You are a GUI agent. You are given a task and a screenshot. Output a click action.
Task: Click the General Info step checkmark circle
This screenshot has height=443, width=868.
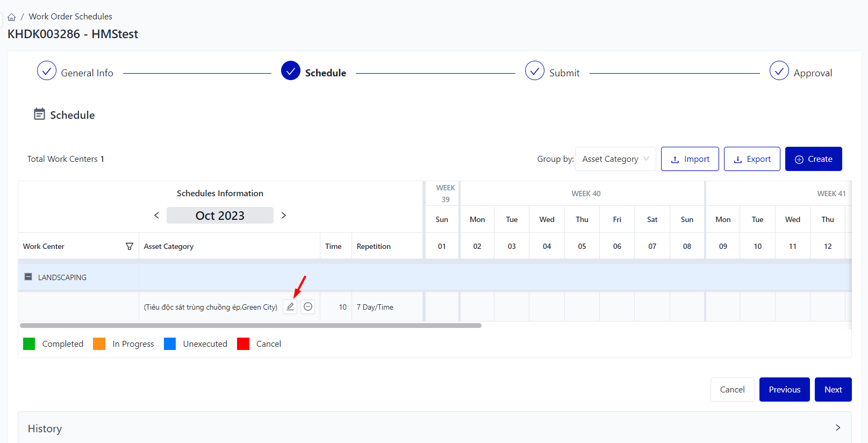47,71
